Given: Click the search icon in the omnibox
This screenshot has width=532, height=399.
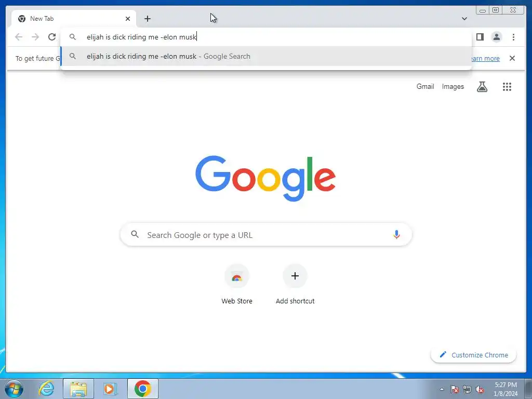Looking at the screenshot, I should point(73,37).
